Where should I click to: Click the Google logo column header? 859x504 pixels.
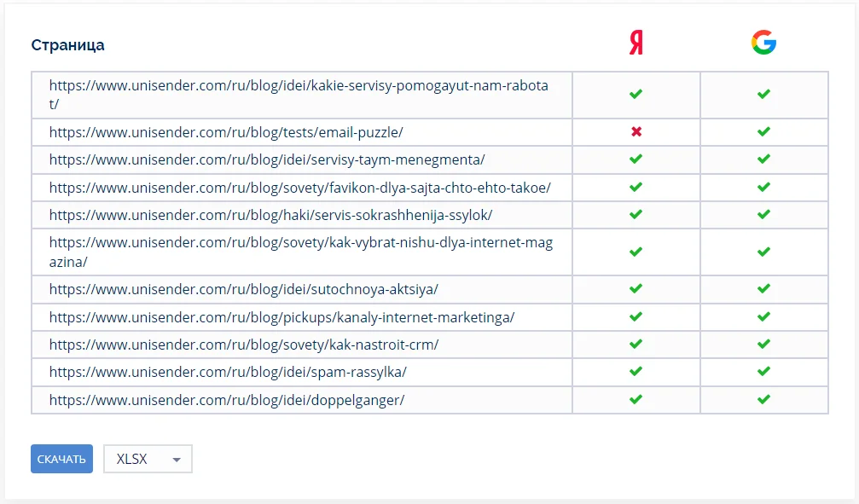[x=763, y=43]
